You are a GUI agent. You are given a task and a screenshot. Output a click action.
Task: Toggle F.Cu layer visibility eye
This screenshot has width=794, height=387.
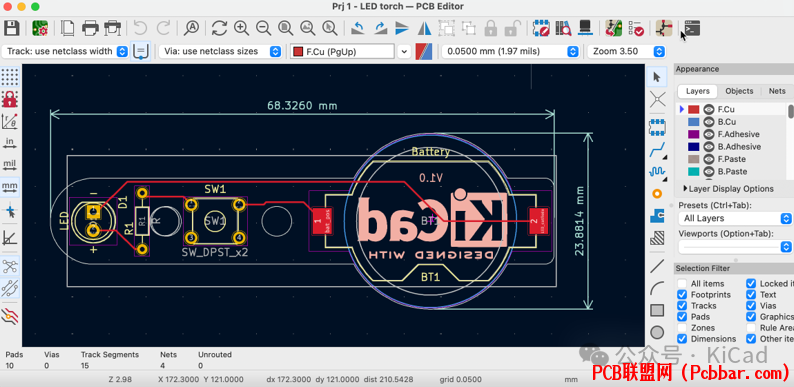point(708,109)
